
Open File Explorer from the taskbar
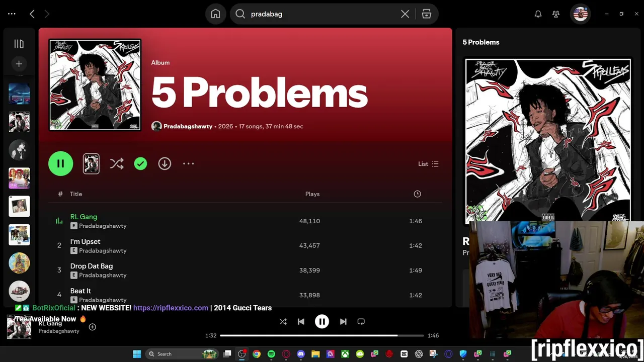315,354
